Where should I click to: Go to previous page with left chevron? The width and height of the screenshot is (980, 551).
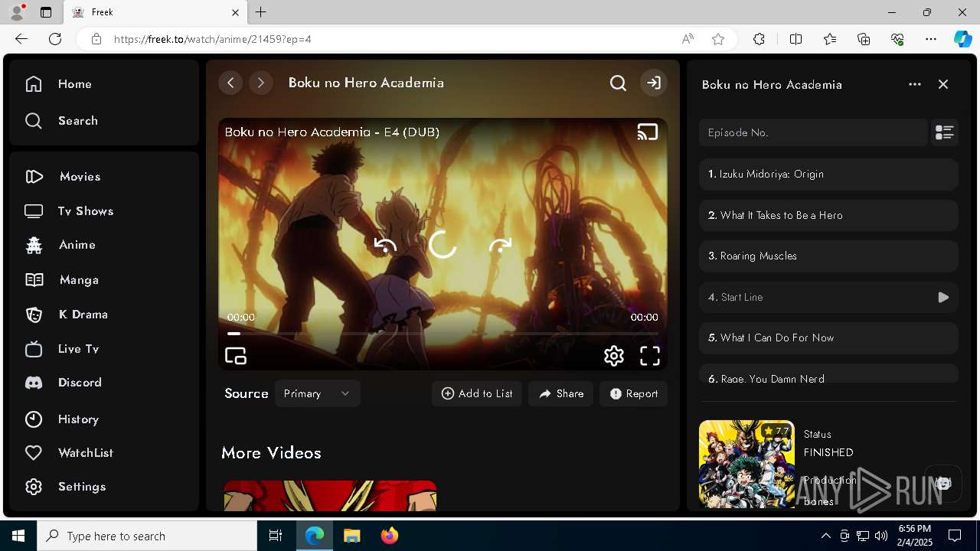[x=230, y=83]
